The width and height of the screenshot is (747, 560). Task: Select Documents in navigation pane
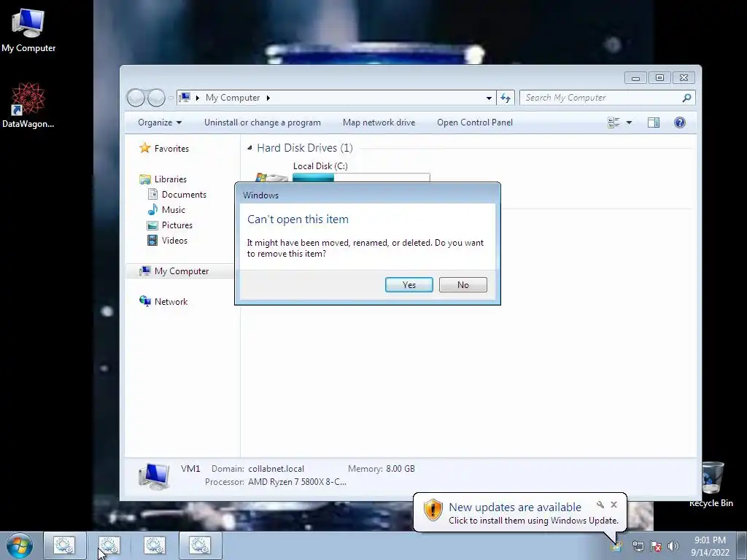tap(184, 194)
